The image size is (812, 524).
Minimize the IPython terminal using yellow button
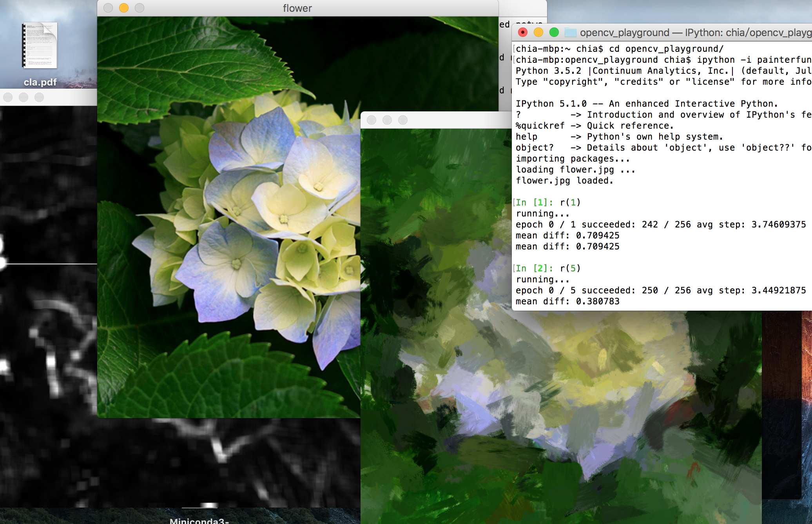pos(538,33)
